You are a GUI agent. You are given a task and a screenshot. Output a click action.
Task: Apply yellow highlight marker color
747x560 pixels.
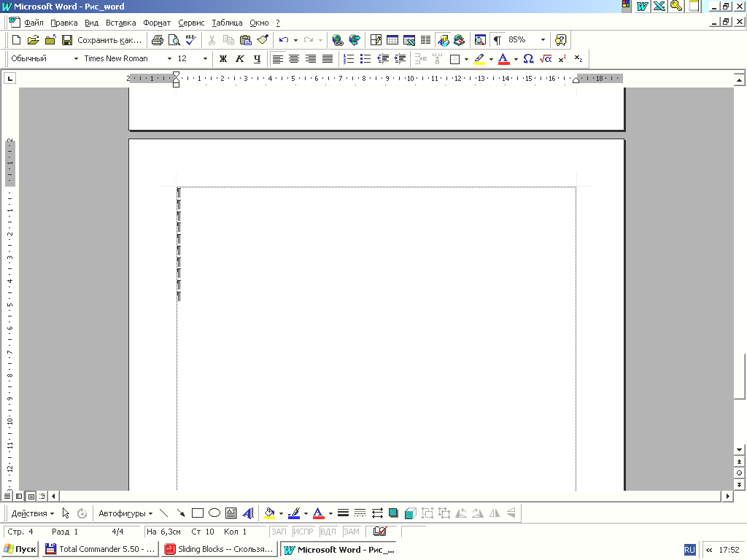point(479,58)
